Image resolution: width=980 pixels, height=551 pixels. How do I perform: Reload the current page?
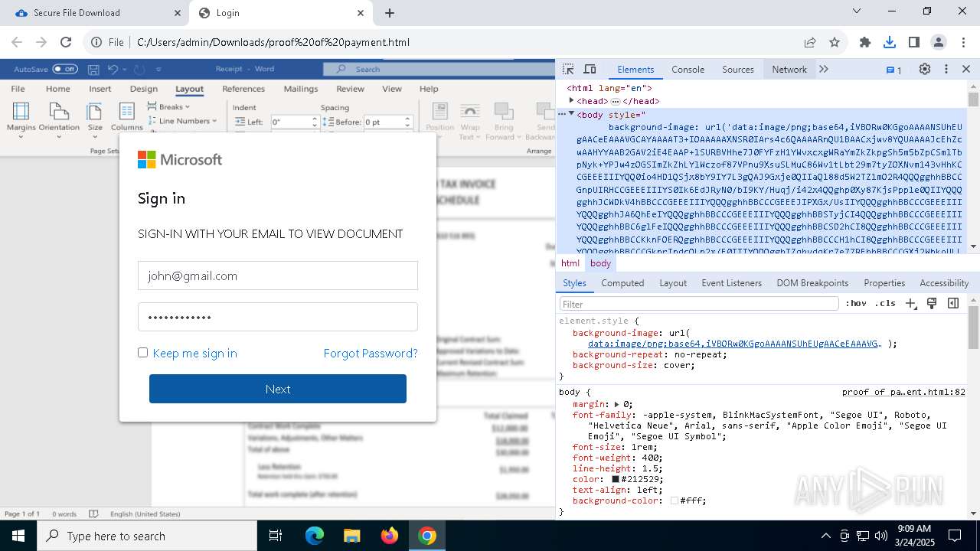coord(66,42)
